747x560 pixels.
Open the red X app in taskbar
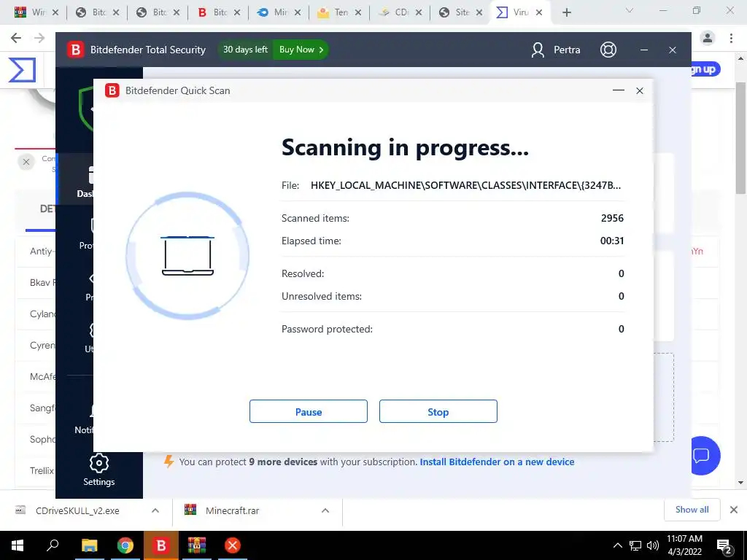tap(233, 545)
